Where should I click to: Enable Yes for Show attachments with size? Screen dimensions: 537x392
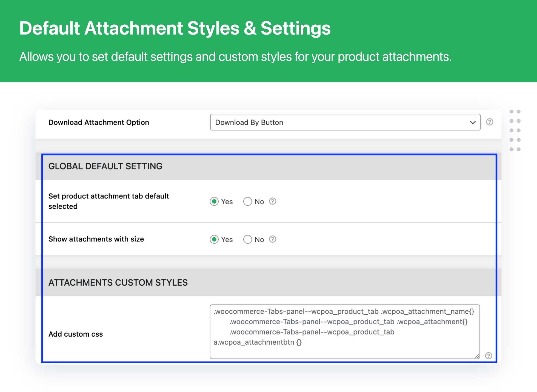click(214, 239)
